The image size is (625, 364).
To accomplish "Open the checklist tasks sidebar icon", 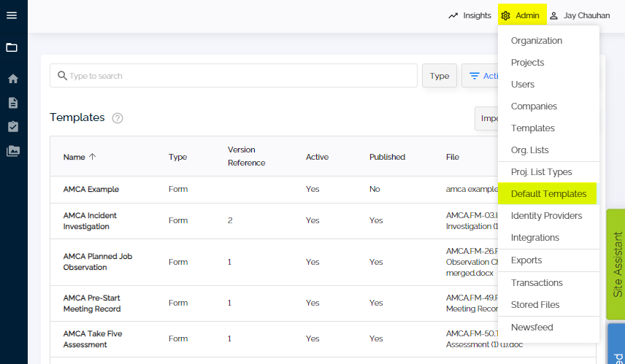I will [13, 127].
